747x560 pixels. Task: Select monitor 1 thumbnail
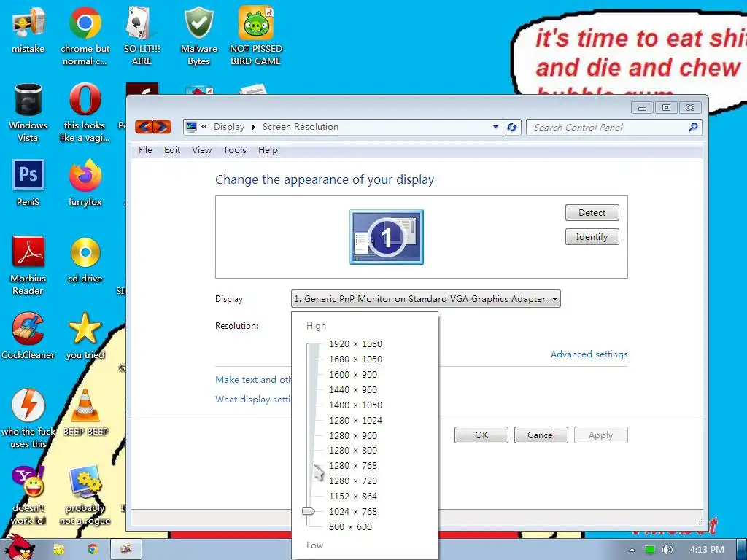(387, 237)
